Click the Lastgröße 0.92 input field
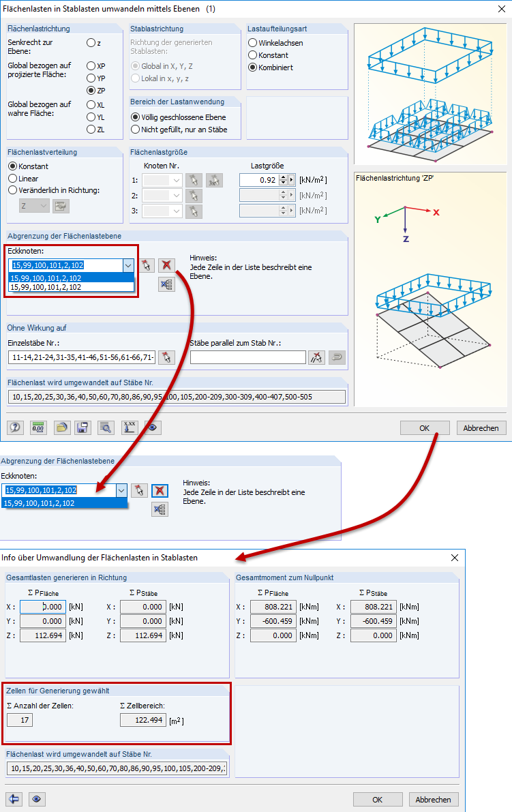Viewport: 512px width, 812px height. (x=259, y=180)
